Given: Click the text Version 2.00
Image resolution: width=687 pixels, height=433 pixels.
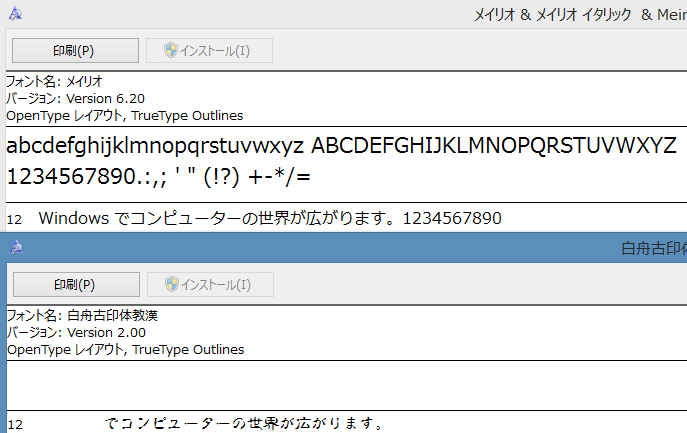Looking at the screenshot, I should click(x=106, y=333).
